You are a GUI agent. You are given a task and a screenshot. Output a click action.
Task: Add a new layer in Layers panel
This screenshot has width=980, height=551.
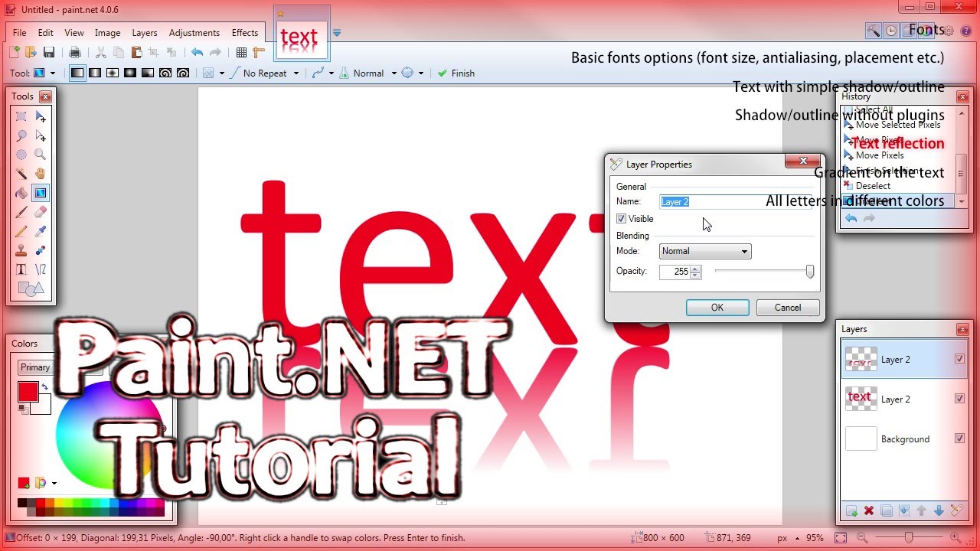(851, 510)
